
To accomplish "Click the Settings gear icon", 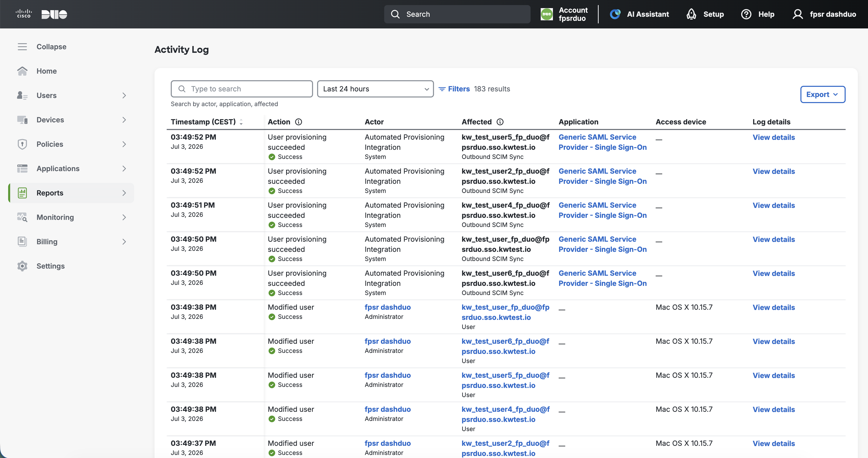I will [x=22, y=266].
